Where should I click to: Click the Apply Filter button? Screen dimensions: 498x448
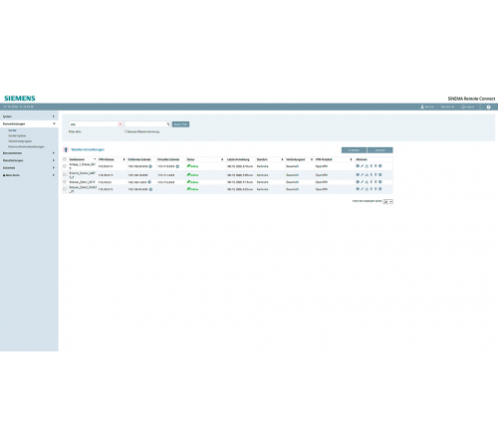(x=180, y=124)
